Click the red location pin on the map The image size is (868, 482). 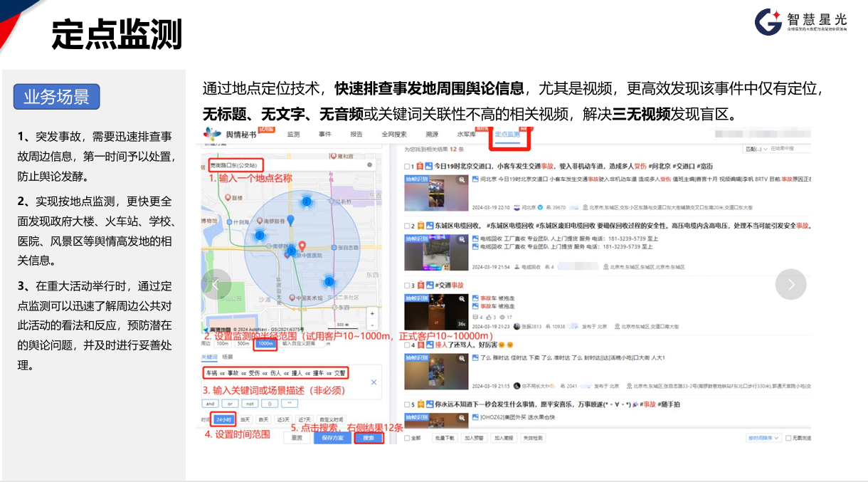302,246
